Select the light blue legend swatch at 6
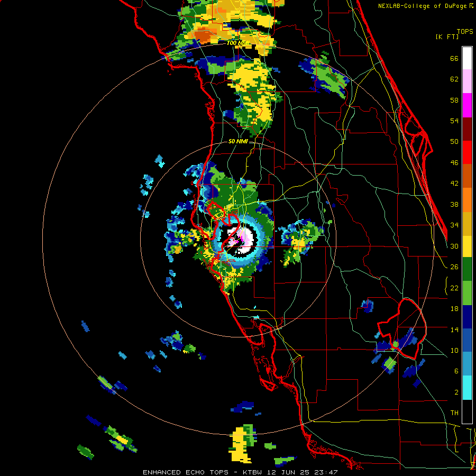The width and height of the screenshot is (476, 476). click(x=467, y=364)
